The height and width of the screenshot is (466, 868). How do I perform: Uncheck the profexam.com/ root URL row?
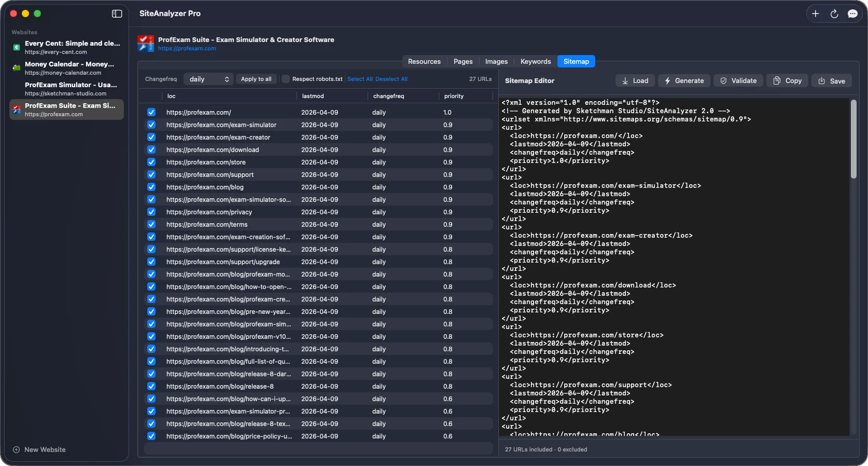click(151, 112)
